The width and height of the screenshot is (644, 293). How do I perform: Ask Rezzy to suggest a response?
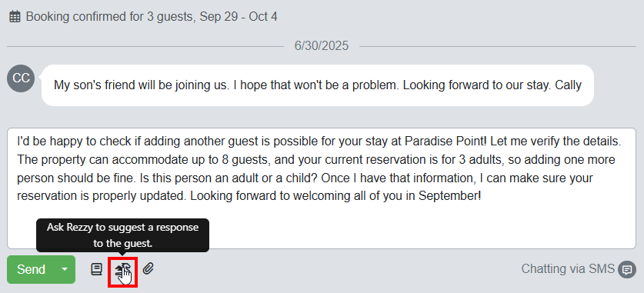(x=122, y=270)
